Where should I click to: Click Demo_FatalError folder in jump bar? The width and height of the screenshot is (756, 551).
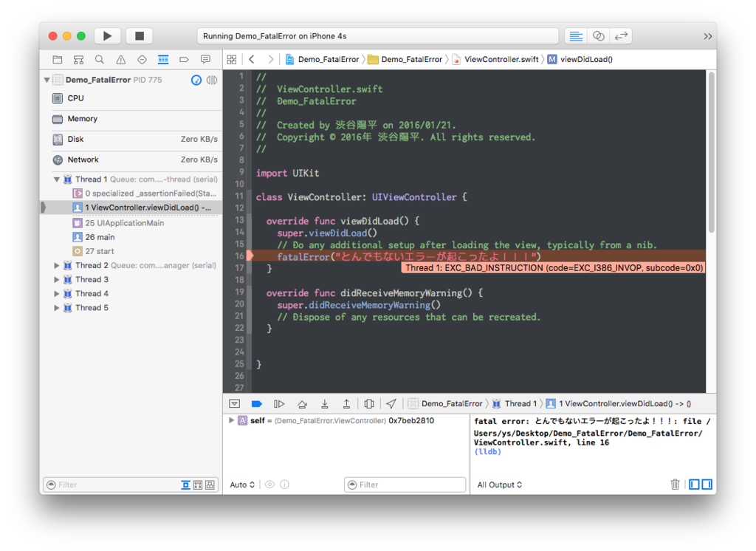[405, 59]
